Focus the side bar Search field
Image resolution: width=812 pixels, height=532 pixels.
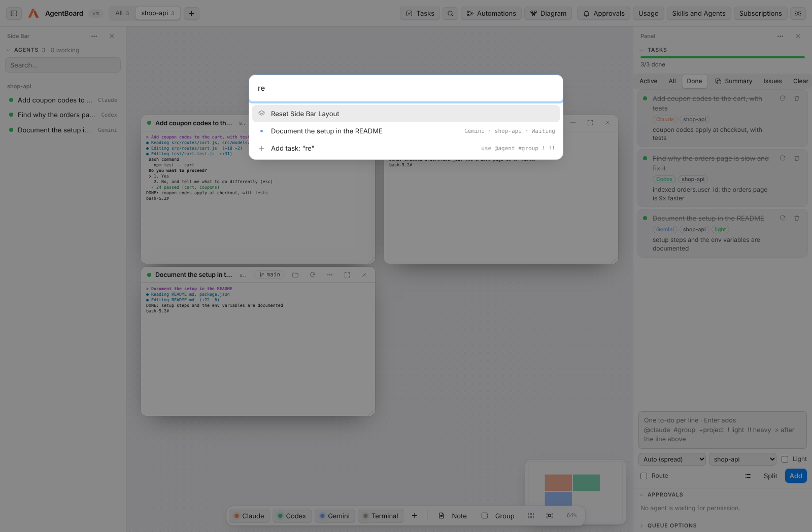[63, 65]
